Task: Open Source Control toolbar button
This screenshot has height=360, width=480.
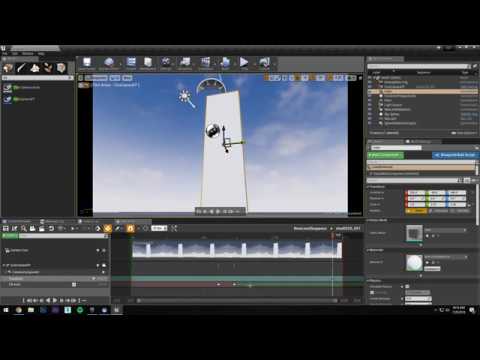Action: tap(109, 63)
